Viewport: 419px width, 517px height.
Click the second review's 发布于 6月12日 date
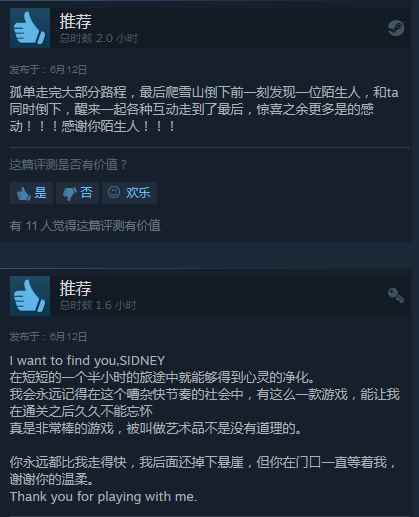tap(48, 337)
